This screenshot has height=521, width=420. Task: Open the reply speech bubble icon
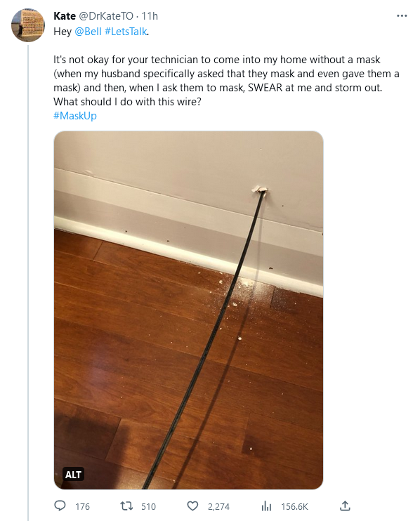coord(60,506)
